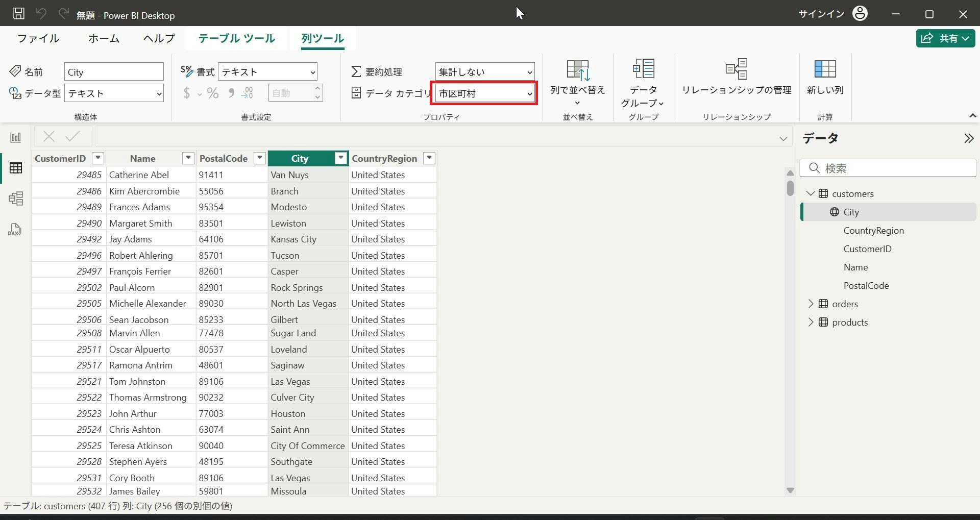This screenshot has height=520, width=980.
Task: Toggle thousands separator comma icon
Action: pos(231,93)
